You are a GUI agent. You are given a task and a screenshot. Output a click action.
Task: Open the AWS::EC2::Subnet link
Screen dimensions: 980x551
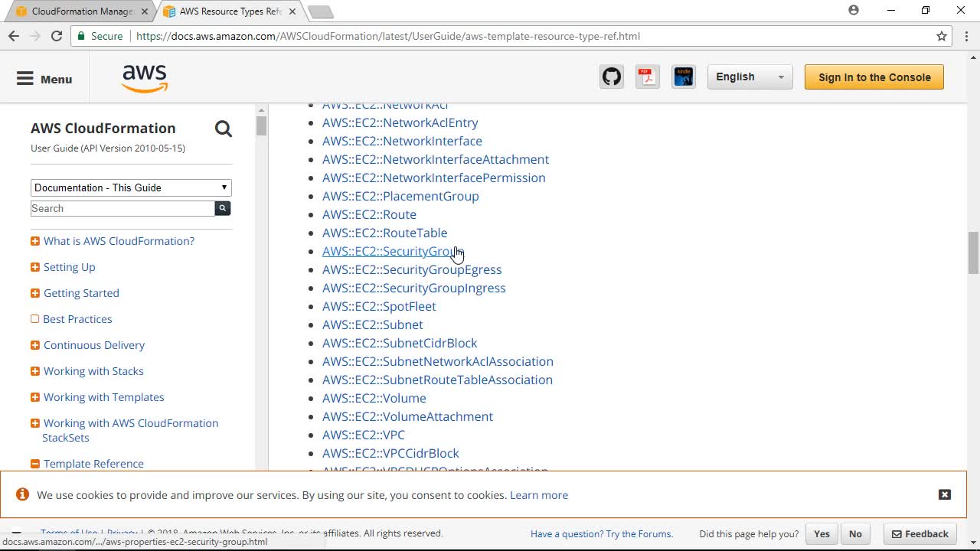pos(372,324)
